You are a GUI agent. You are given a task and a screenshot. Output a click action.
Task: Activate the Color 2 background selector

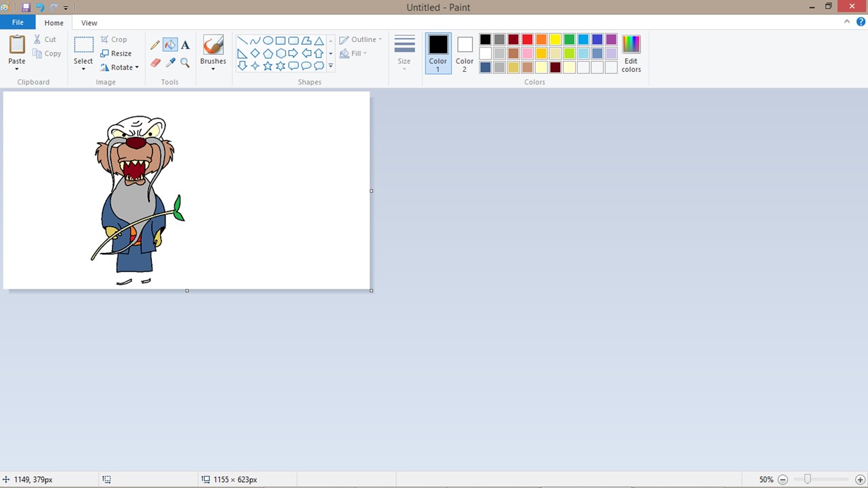[465, 54]
